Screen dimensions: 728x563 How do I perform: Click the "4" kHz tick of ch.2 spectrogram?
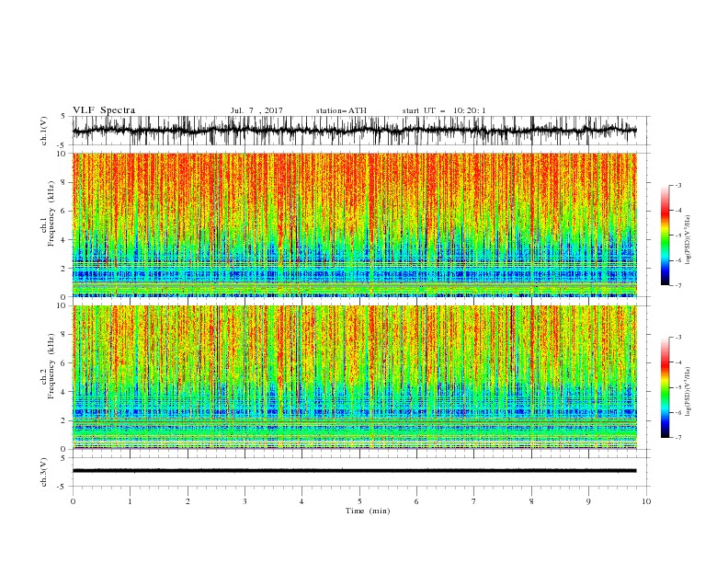click(x=63, y=392)
